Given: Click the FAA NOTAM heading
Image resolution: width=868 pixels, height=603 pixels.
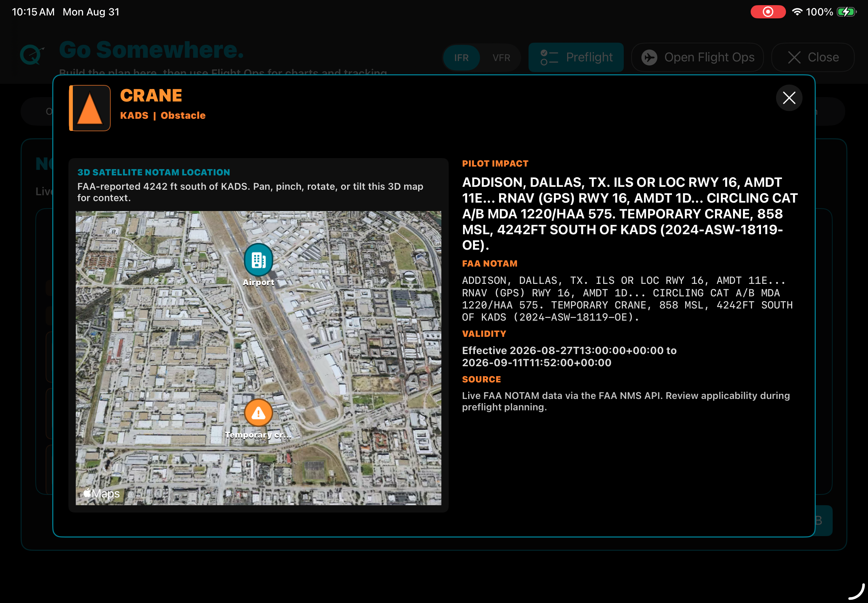Looking at the screenshot, I should [x=490, y=264].
